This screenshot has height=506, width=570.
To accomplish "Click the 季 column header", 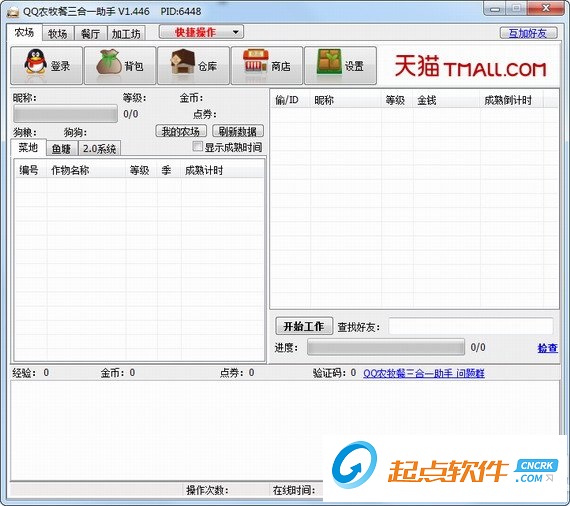I will [x=169, y=170].
